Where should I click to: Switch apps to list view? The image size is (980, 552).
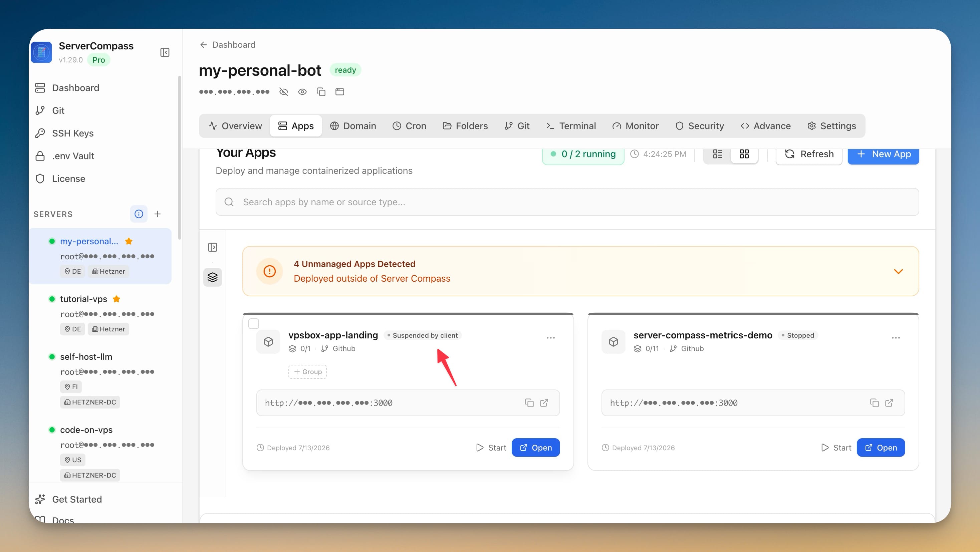tap(718, 154)
